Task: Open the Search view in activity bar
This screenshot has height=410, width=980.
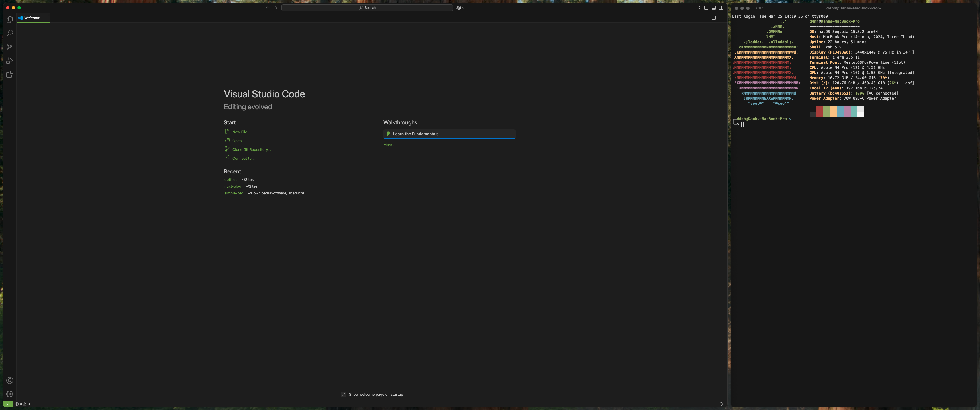Action: point(9,33)
